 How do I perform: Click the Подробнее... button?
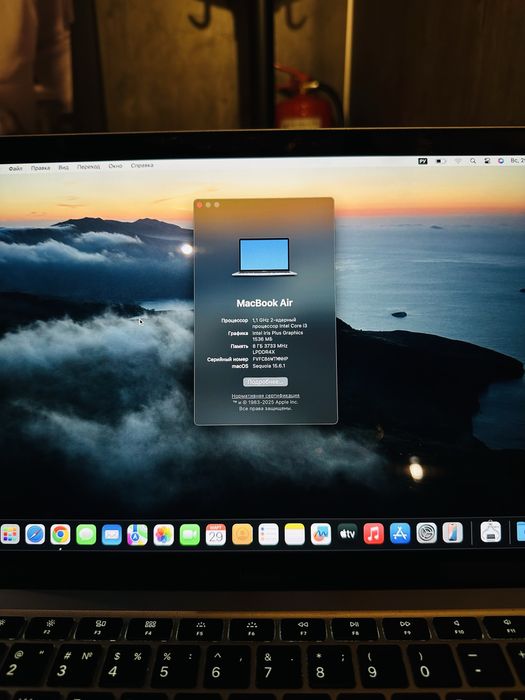(x=265, y=382)
